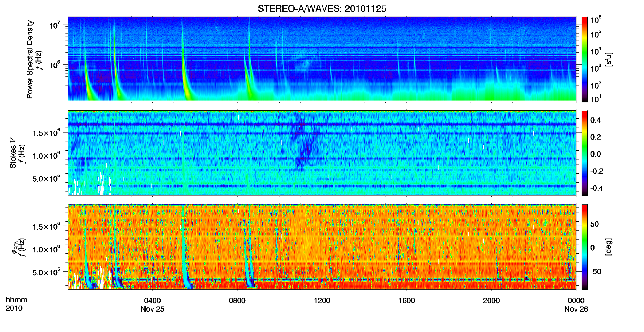The image size is (644, 332).
Task: Click the 0.4 value on Stokes color bar
Action: point(595,120)
